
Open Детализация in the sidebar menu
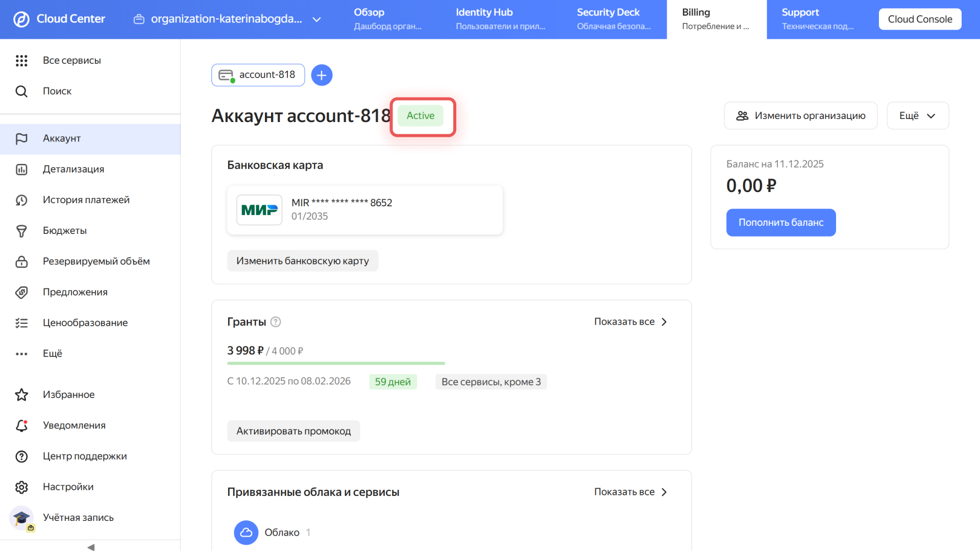[73, 169]
